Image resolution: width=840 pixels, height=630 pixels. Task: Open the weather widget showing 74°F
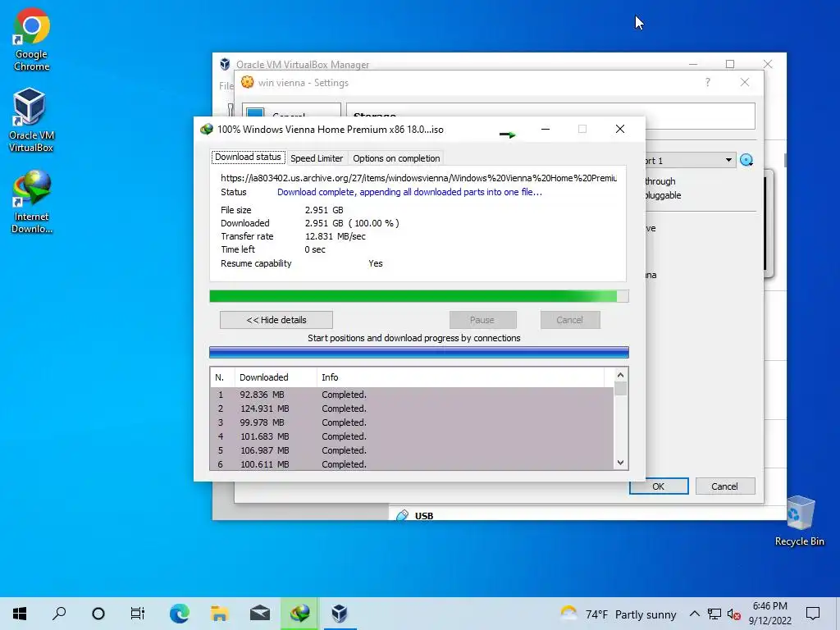(619, 614)
